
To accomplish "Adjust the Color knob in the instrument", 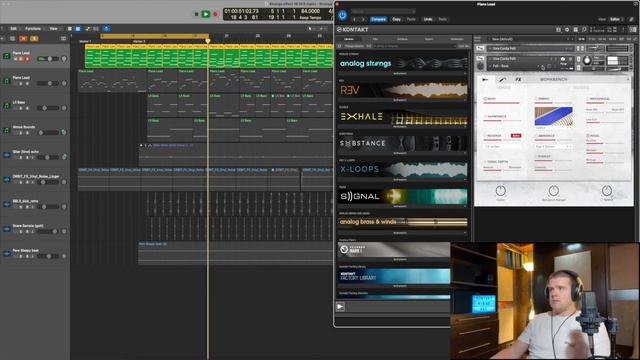I will (x=501, y=191).
